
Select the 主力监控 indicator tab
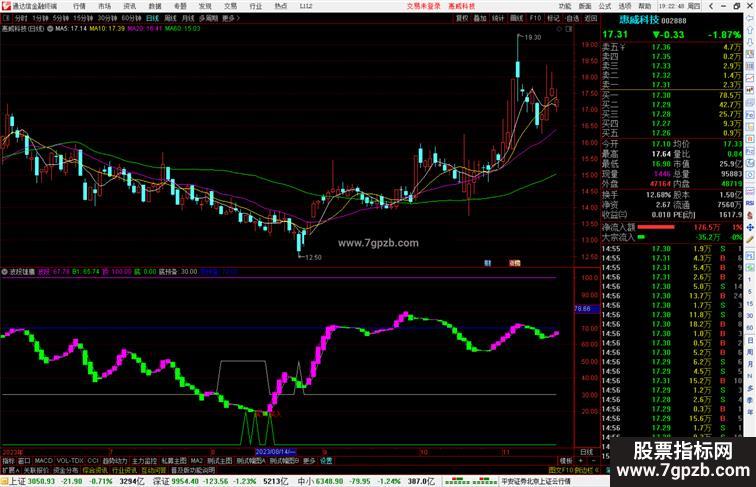click(144, 460)
